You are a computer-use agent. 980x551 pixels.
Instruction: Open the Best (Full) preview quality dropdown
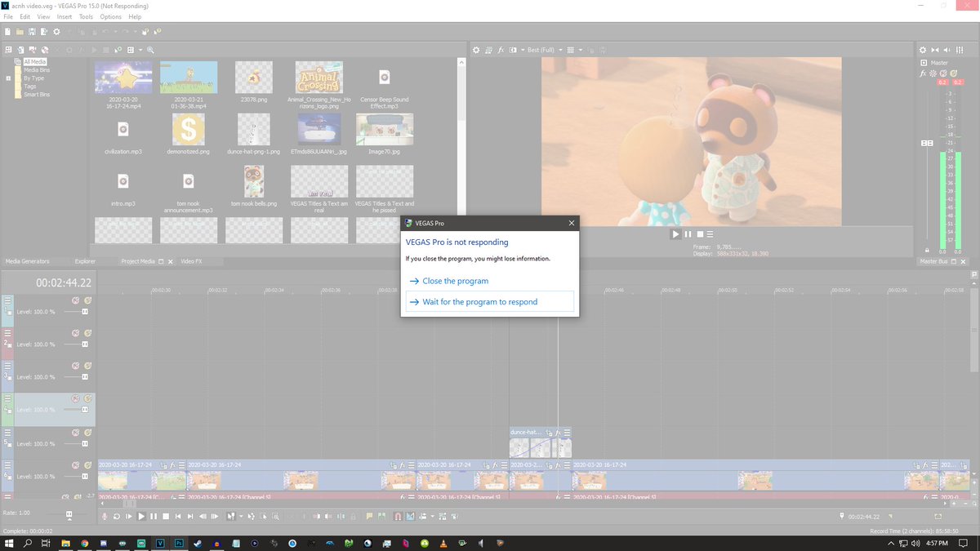544,50
